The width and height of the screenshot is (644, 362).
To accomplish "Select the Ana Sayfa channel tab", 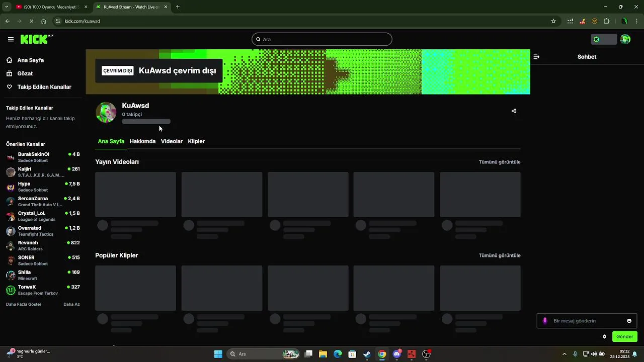I will coord(111,141).
